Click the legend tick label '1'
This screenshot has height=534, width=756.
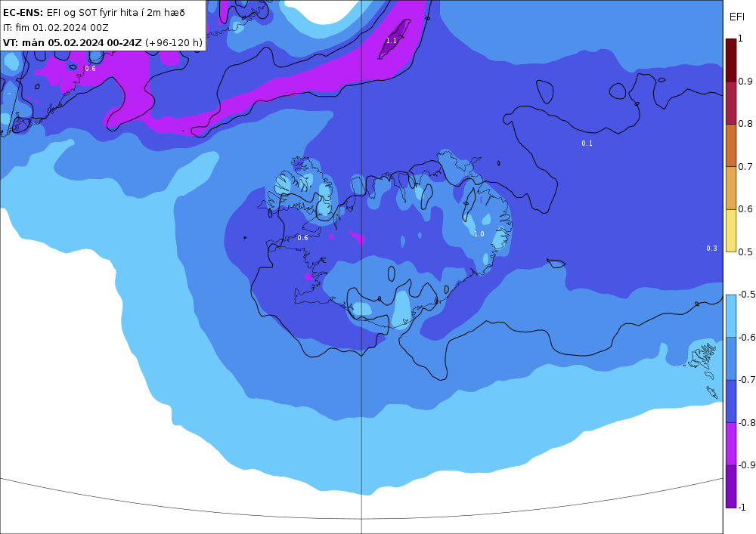click(741, 39)
